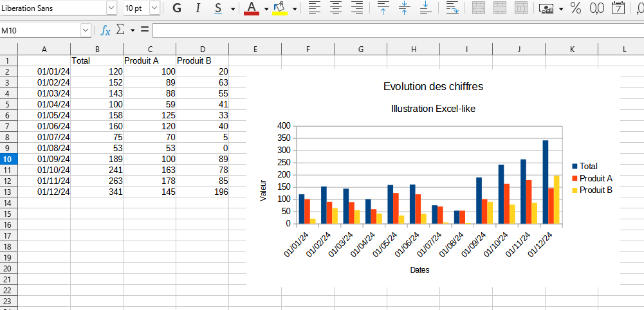Viewport: 644px width, 310px height.
Task: Open the font size dropdown list
Action: pyautogui.click(x=154, y=8)
